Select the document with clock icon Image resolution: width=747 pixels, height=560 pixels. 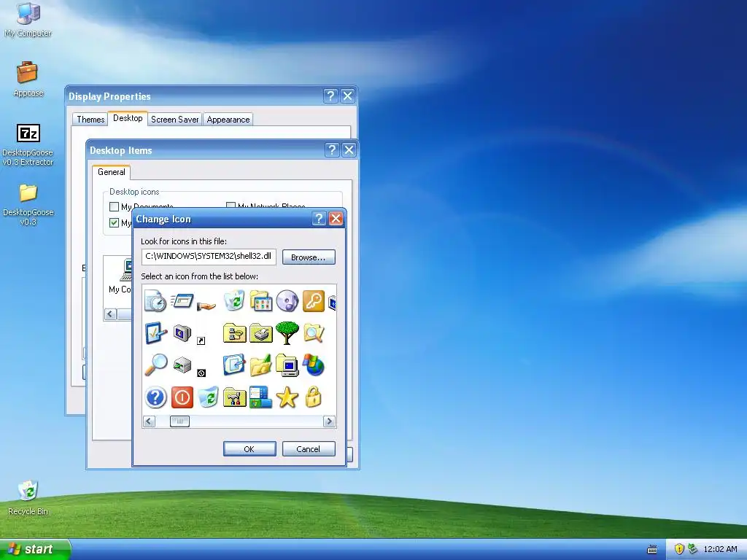pos(155,301)
